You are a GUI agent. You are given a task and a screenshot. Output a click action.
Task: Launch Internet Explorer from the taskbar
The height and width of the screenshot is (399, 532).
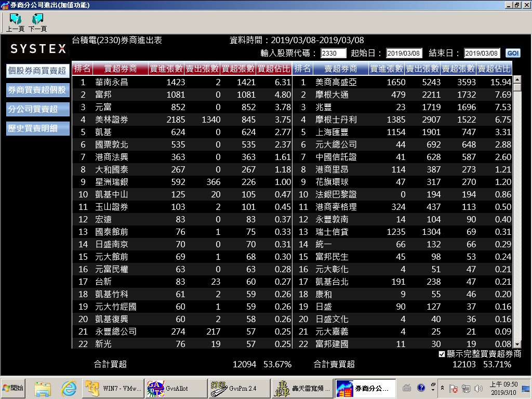click(x=69, y=388)
